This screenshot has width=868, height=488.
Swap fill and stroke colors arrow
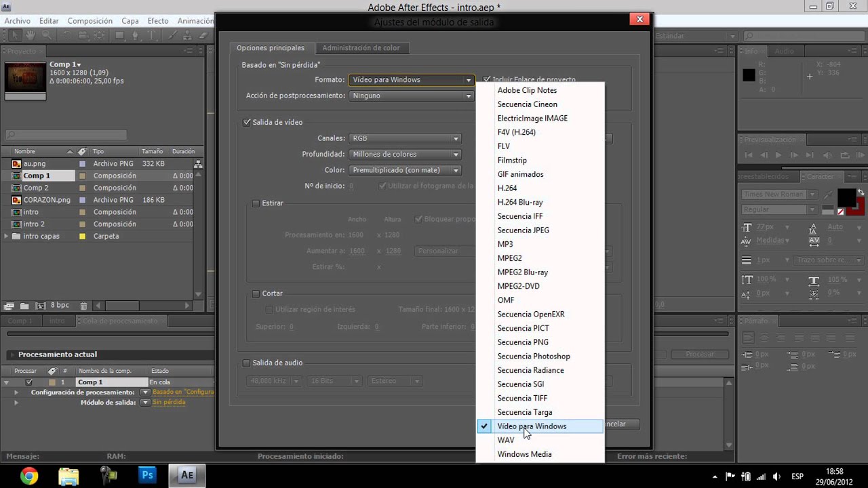click(861, 192)
